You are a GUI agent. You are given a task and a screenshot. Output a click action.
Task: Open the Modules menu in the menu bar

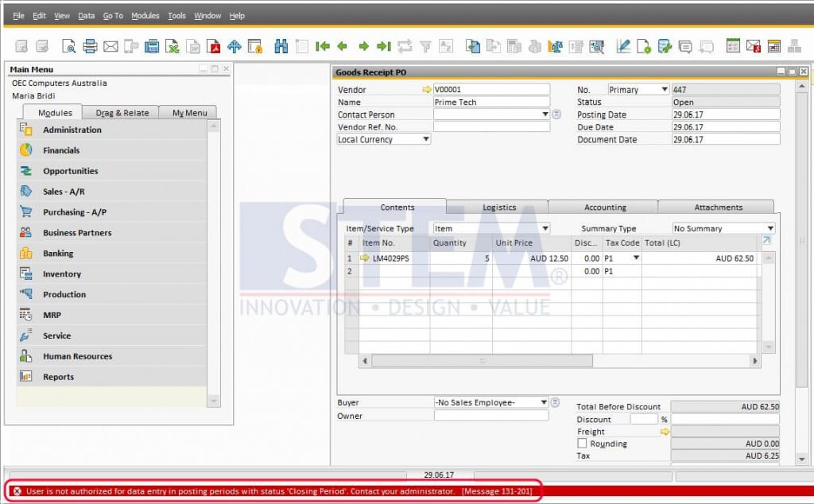point(145,15)
